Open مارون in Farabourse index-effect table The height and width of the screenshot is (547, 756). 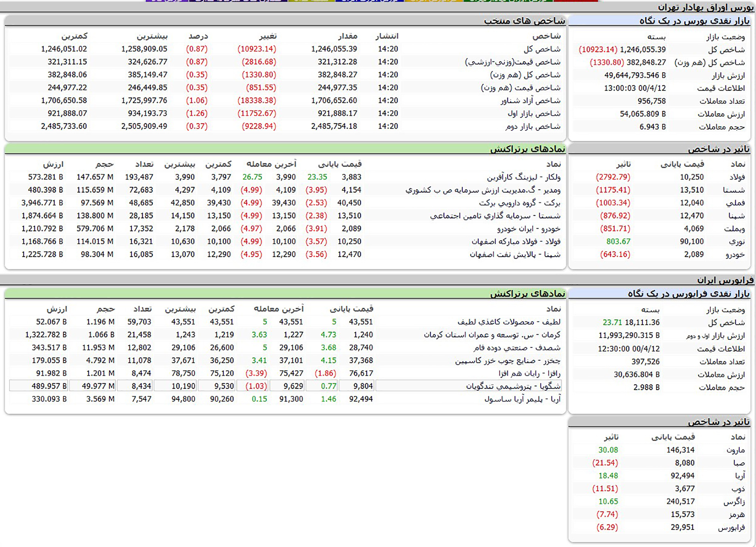point(736,450)
